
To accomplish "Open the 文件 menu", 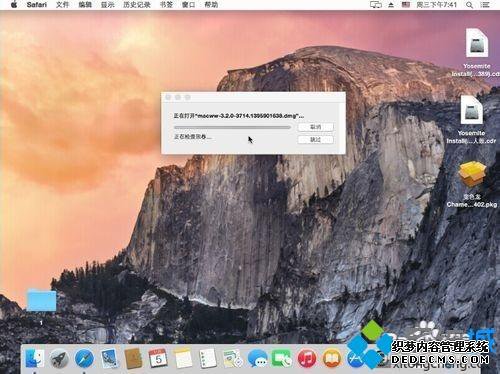I will click(62, 5).
